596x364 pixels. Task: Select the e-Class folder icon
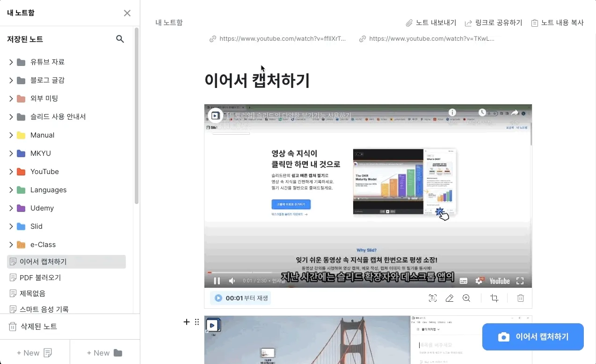21,244
